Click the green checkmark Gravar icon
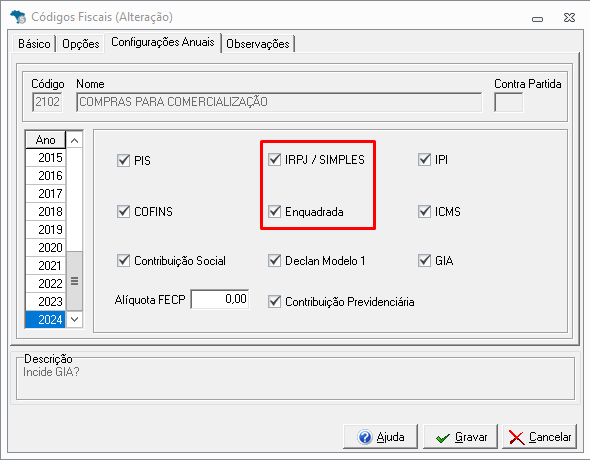Image resolution: width=590 pixels, height=460 pixels. (x=443, y=438)
